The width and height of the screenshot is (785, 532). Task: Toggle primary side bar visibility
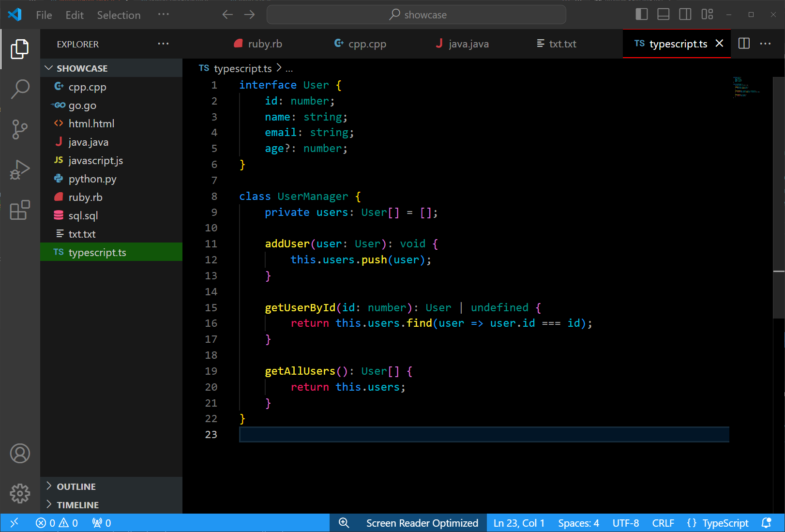coord(641,15)
